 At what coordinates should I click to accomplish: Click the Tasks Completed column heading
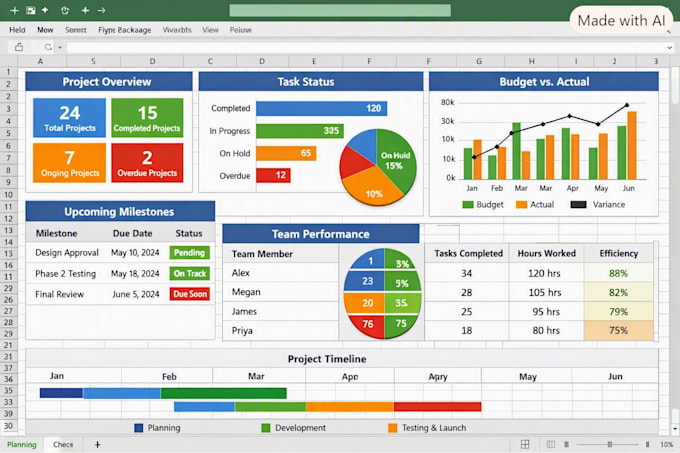click(x=468, y=254)
